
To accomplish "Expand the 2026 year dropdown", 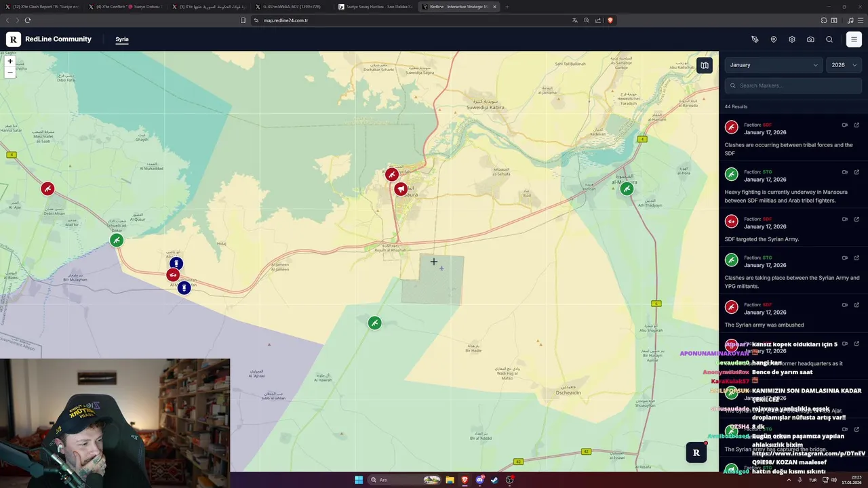I will pos(844,65).
